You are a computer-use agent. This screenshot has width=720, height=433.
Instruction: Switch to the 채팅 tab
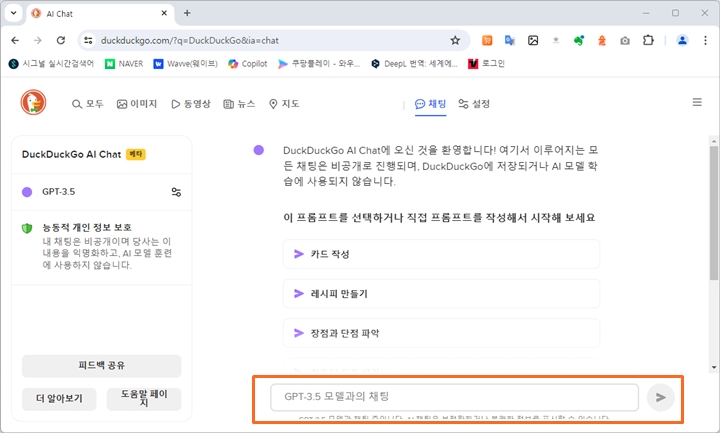[x=430, y=104]
